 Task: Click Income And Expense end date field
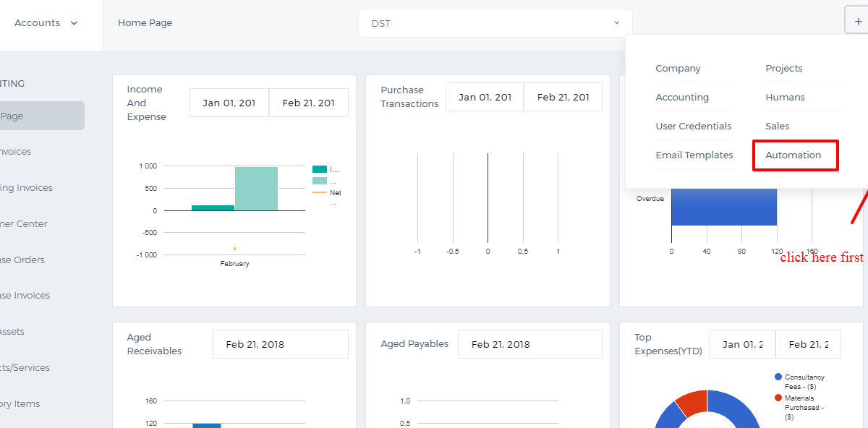(x=309, y=103)
